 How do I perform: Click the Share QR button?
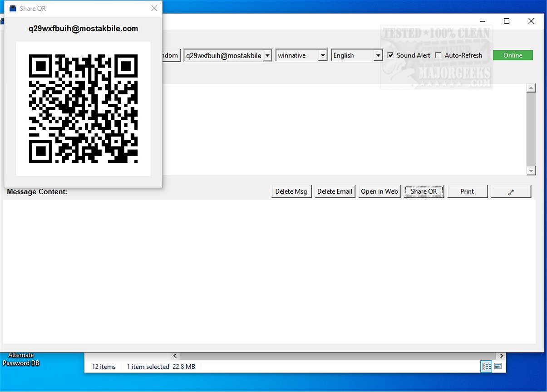(424, 191)
